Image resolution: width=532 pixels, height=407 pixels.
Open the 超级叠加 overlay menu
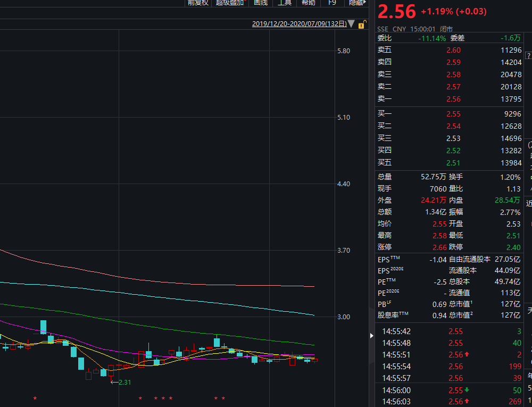(x=230, y=3)
